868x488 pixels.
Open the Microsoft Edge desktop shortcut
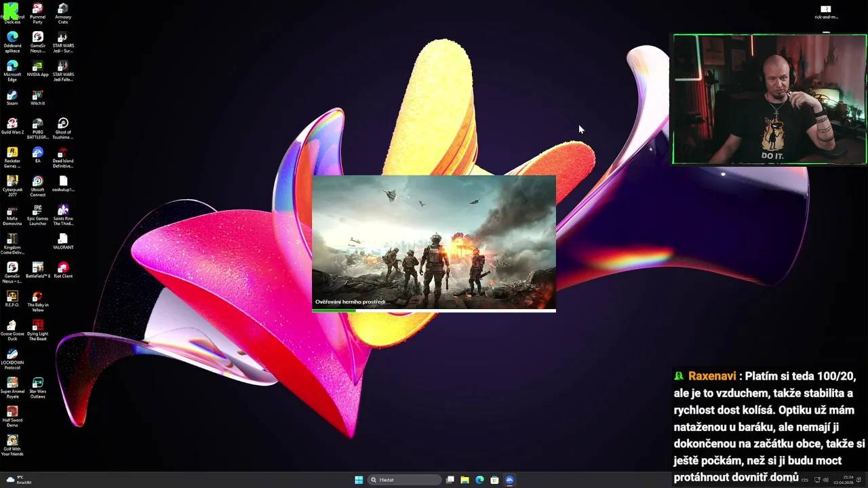(12, 71)
